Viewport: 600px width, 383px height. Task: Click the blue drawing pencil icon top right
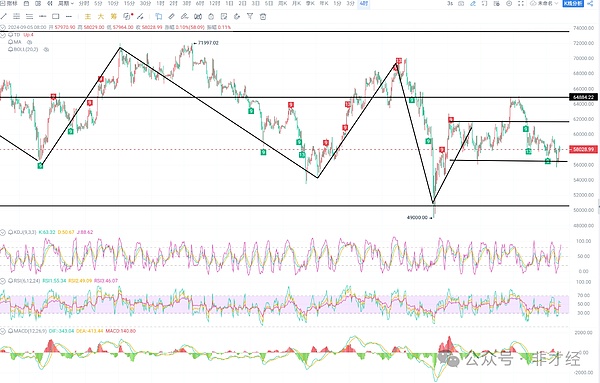473,3
